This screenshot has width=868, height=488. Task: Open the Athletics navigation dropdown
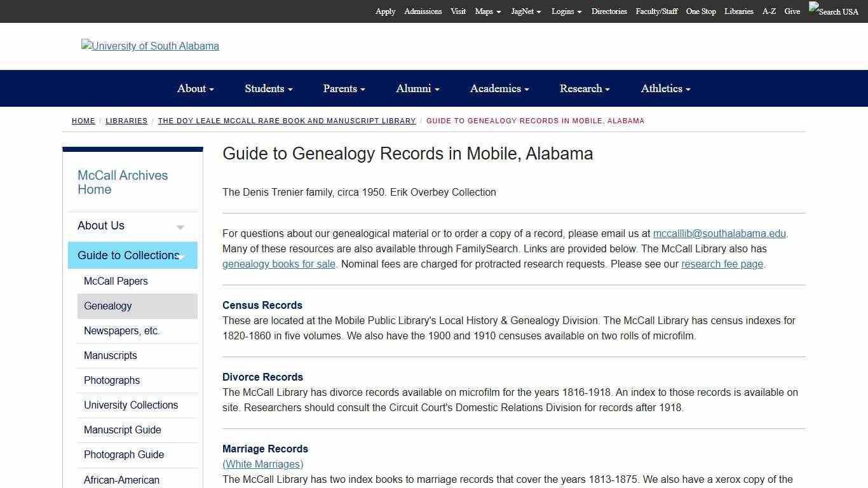pos(665,88)
